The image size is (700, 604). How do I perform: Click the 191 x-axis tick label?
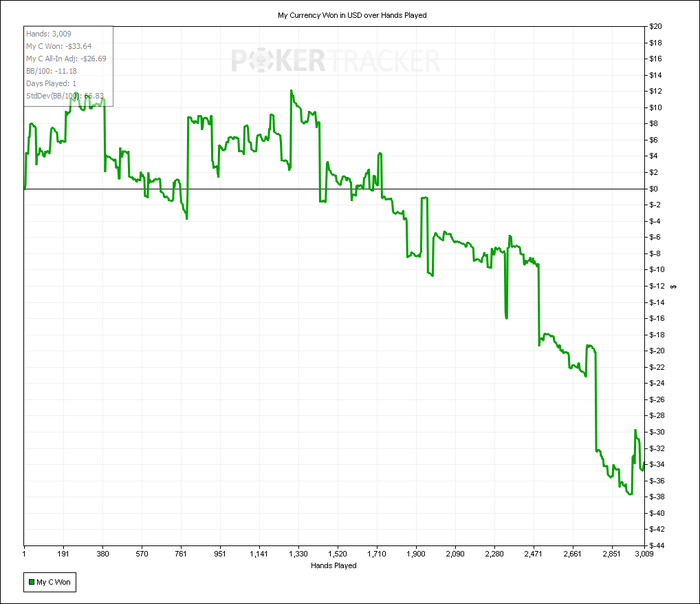63,554
